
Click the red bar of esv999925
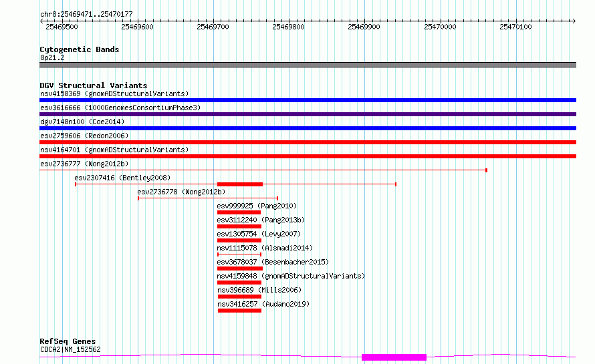(x=239, y=212)
